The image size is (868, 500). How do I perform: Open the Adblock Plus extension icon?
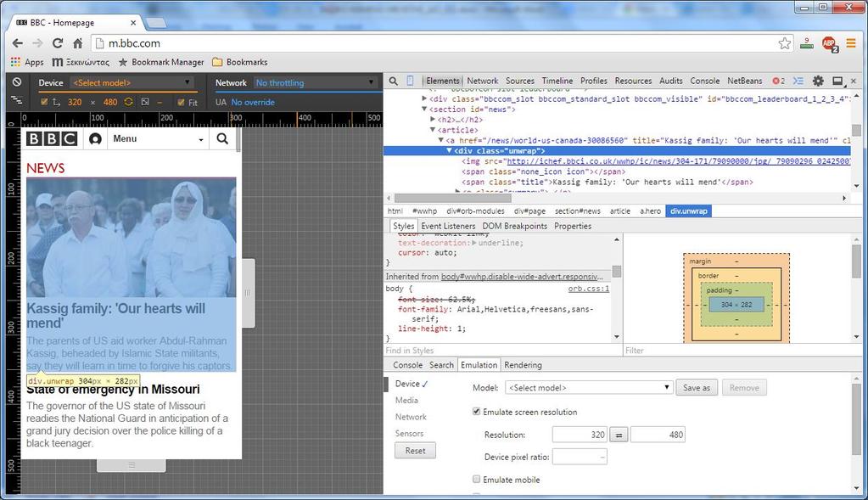(829, 44)
